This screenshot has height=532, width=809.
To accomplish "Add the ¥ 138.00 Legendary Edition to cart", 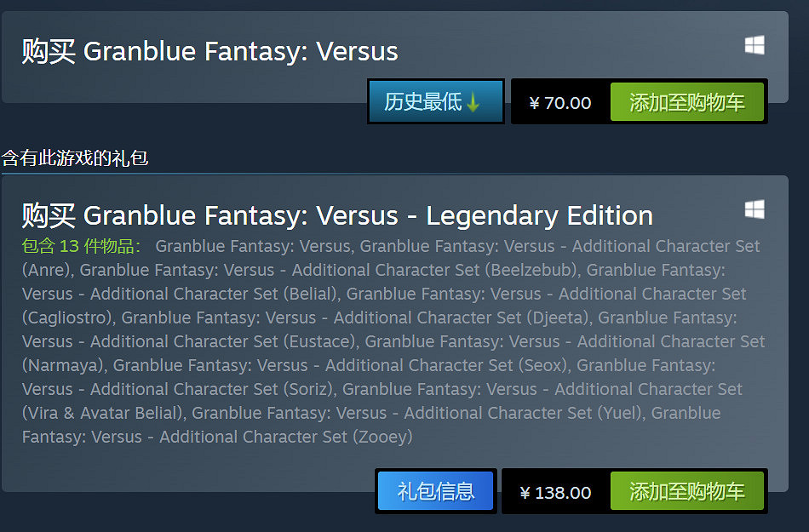I will 686,491.
